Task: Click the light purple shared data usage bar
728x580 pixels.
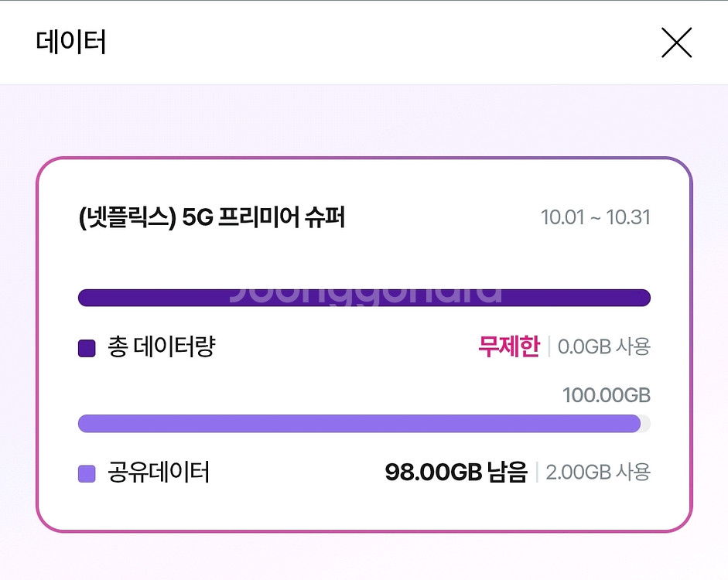Action: pyautogui.click(x=359, y=424)
